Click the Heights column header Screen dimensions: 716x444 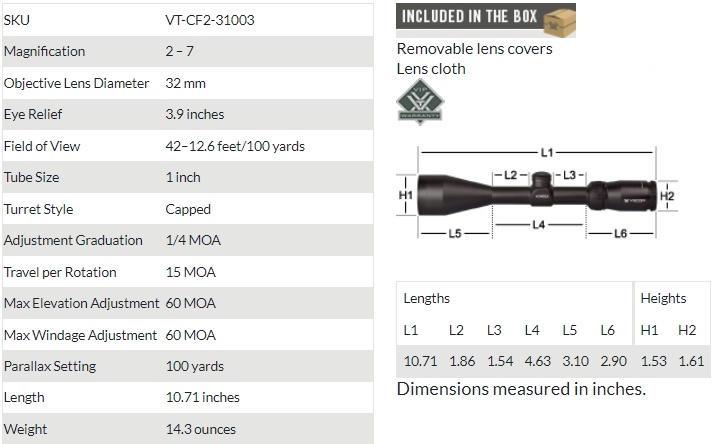click(x=663, y=298)
